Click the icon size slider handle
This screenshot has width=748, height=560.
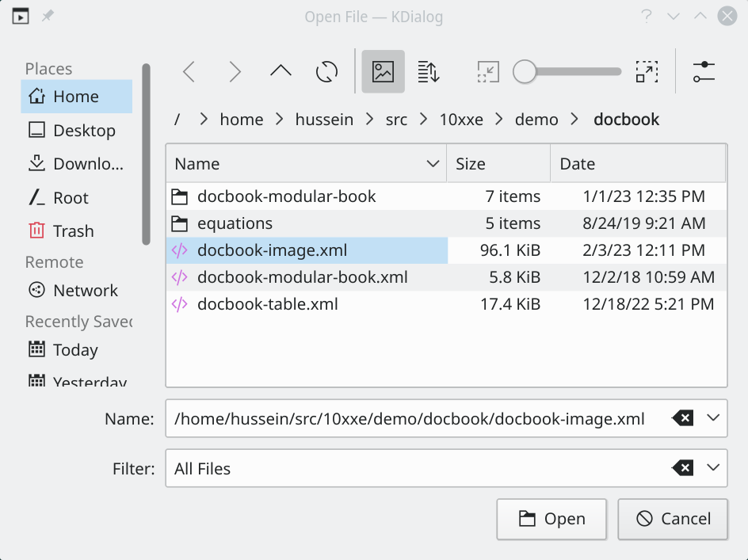coord(525,72)
